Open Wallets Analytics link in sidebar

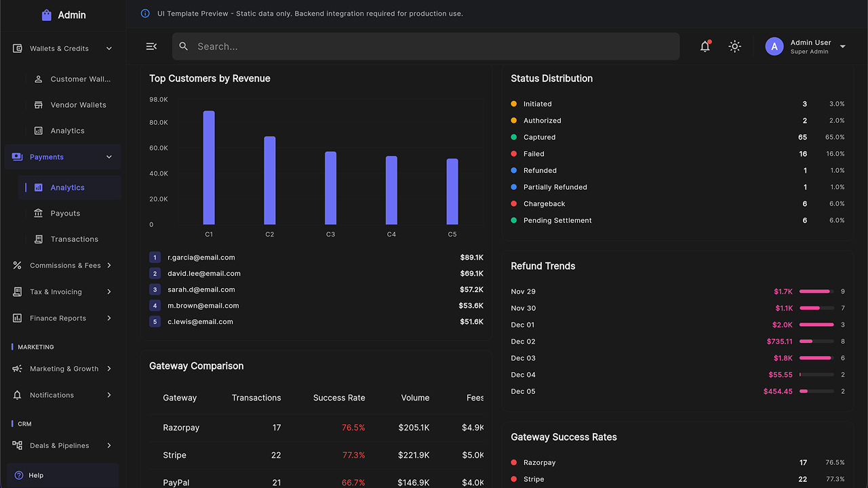tap(70, 130)
